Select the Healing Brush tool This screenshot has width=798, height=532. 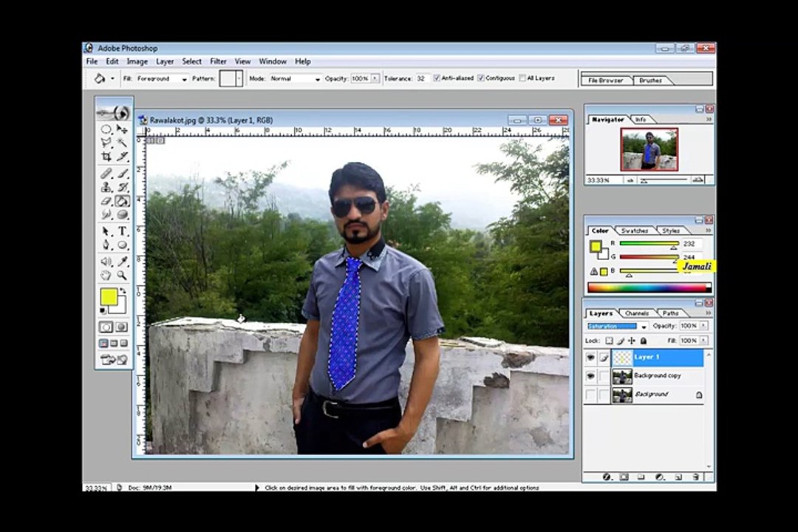pyautogui.click(x=106, y=174)
